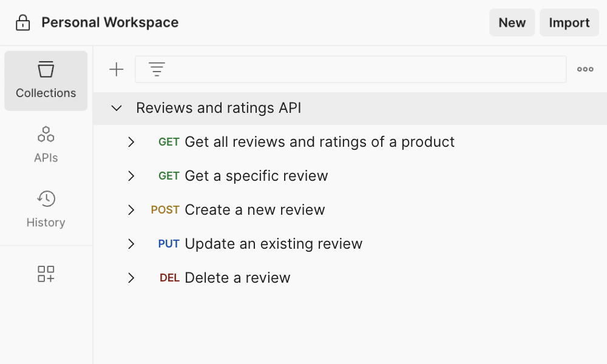607x364 pixels.
Task: Click the New button
Action: [x=512, y=23]
